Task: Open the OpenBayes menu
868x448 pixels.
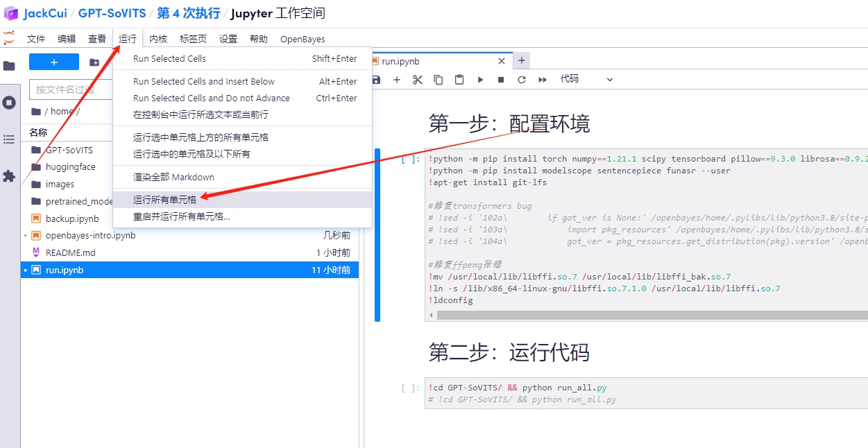Action: click(303, 39)
